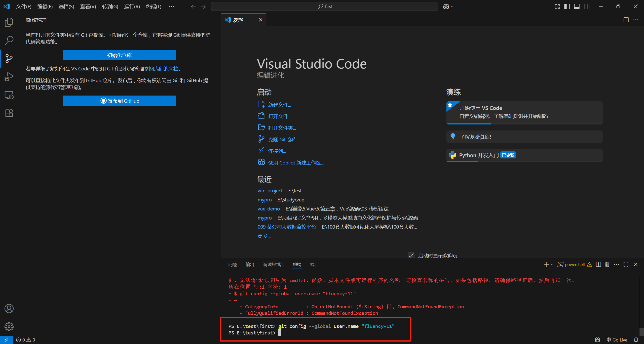Select the Search icon in activity bar
This screenshot has width=644, height=344.
9,40
